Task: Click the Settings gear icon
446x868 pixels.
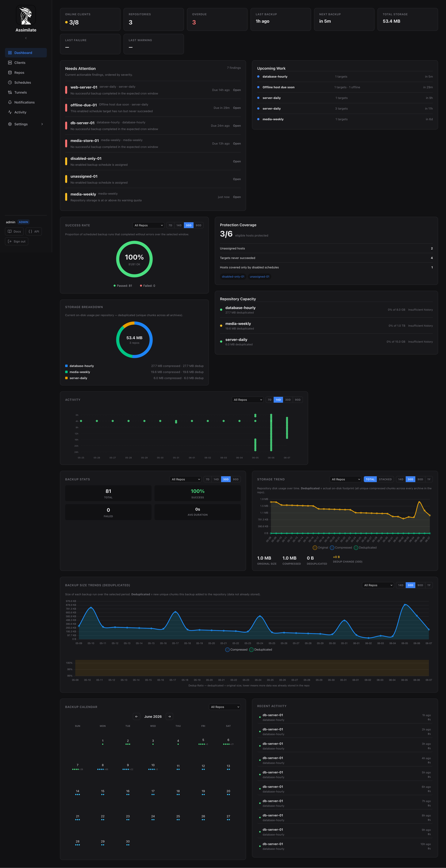Action: [10, 124]
